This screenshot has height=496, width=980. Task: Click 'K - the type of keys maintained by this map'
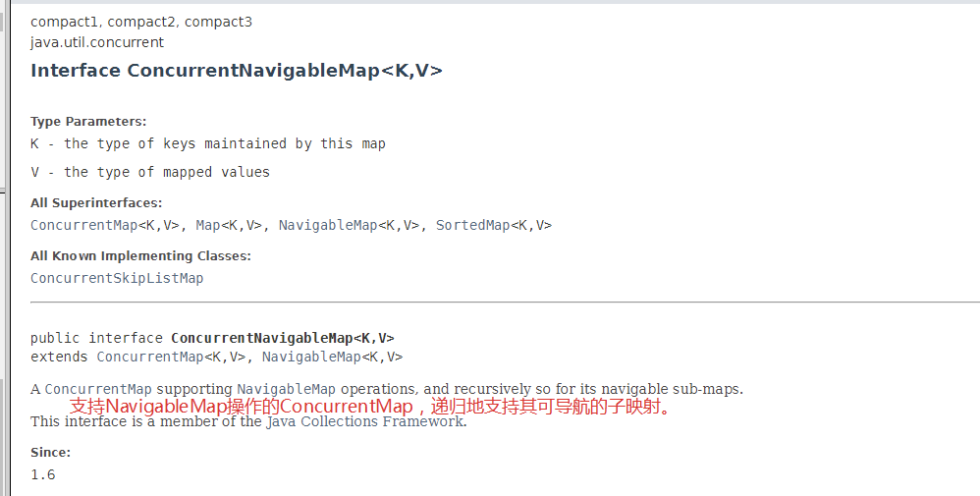coord(208,143)
